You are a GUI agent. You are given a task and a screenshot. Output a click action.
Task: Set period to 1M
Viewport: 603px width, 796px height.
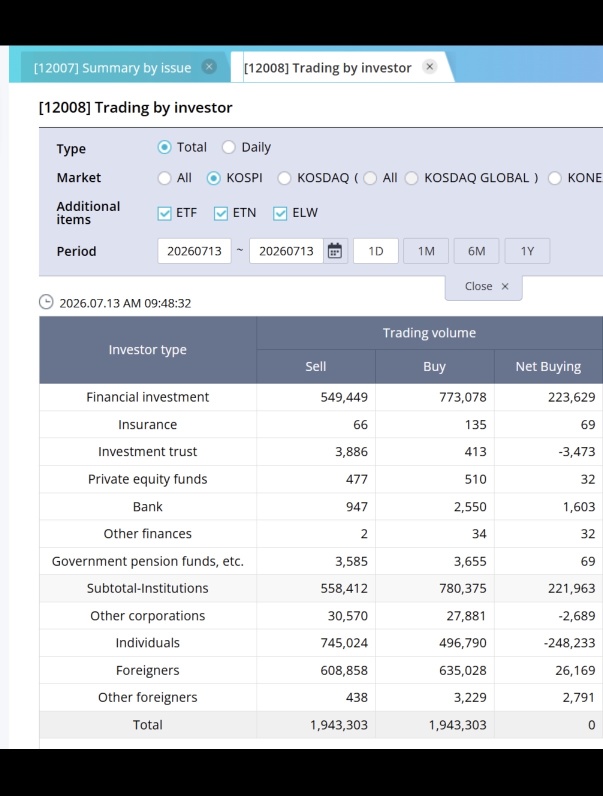point(426,251)
